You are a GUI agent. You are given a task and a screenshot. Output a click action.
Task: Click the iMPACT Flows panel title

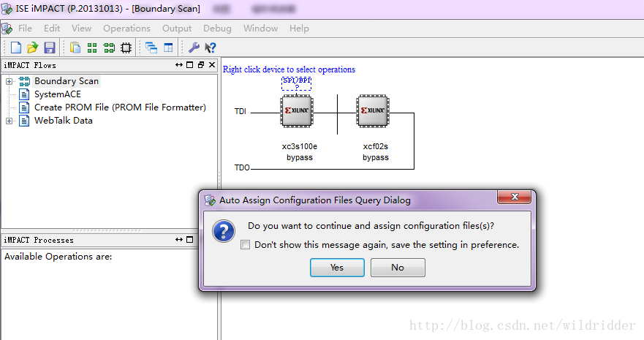(x=30, y=65)
